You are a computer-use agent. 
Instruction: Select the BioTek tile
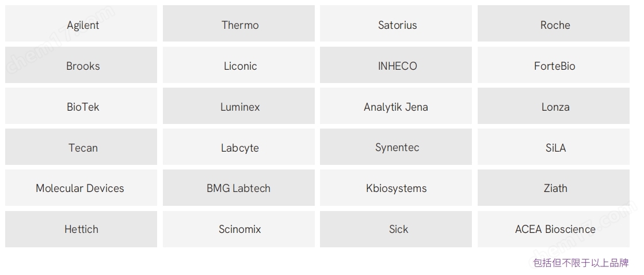(x=81, y=106)
